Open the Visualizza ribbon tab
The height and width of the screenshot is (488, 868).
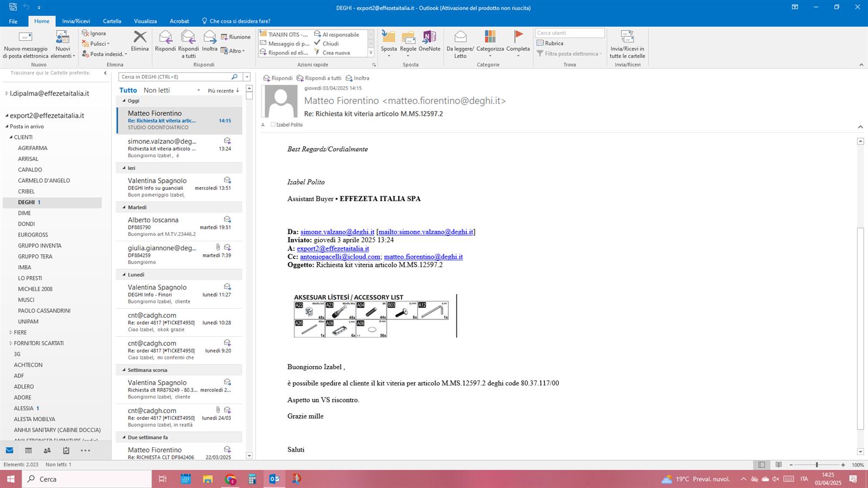tap(145, 21)
